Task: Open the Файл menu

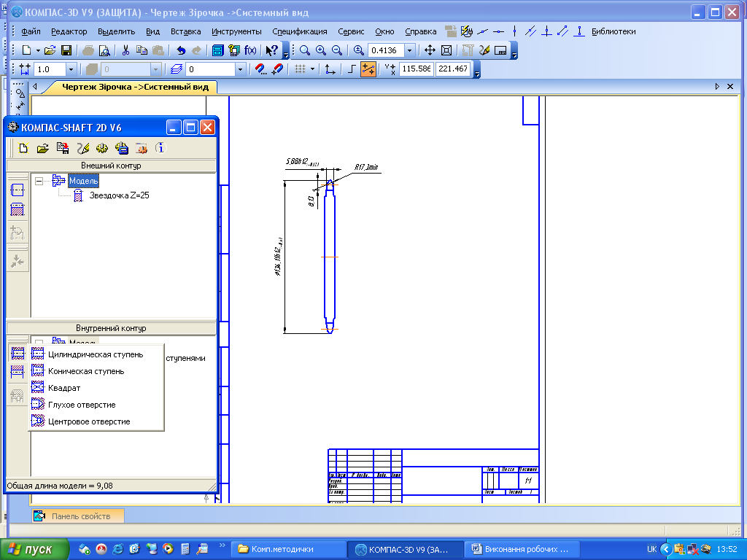Action: 31,31
